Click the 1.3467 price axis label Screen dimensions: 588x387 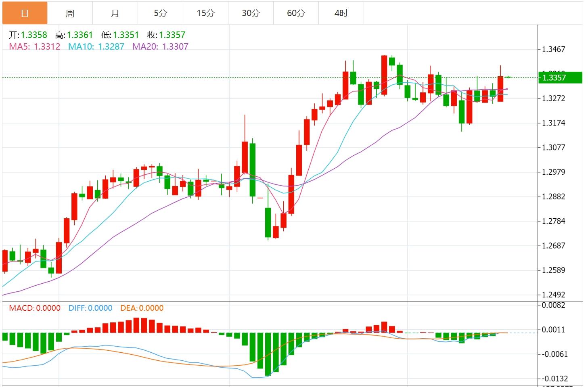coord(553,50)
